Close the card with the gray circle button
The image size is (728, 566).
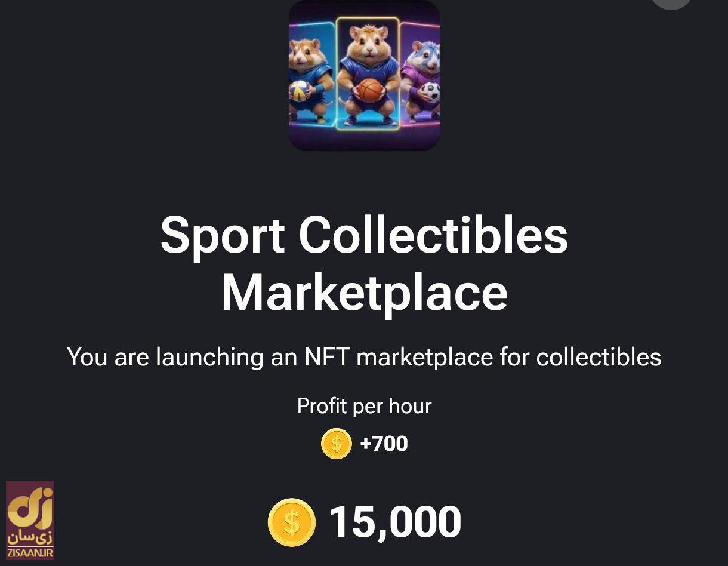[671, 2]
